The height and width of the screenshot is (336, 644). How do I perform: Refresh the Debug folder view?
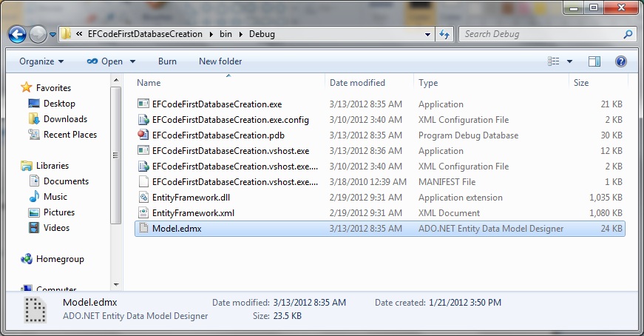click(x=444, y=35)
